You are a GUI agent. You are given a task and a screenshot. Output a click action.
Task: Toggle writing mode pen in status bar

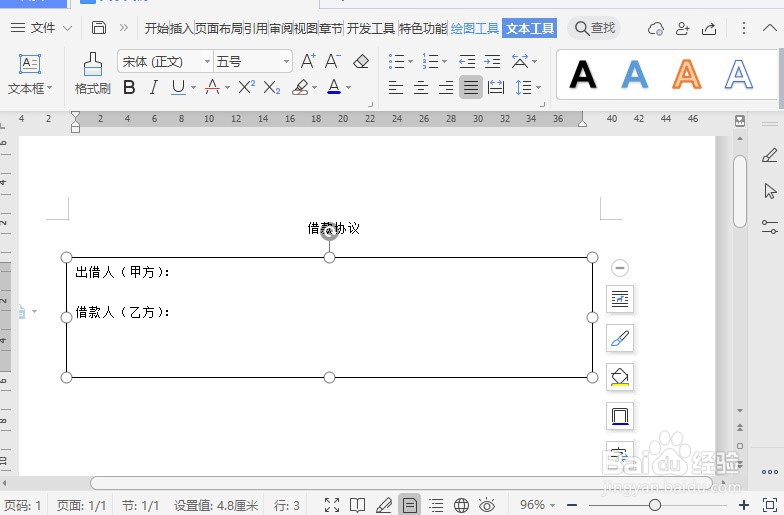click(384, 505)
